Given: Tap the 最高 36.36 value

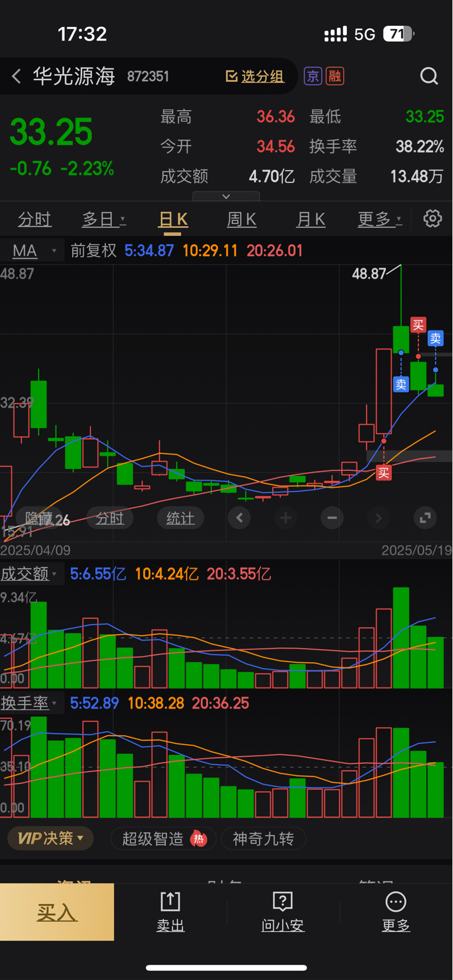Looking at the screenshot, I should [276, 117].
